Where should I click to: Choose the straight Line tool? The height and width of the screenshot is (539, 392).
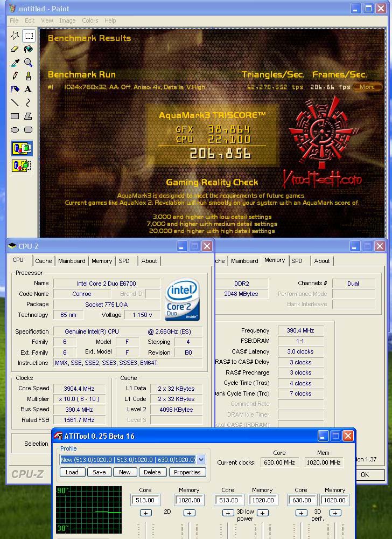click(15, 102)
